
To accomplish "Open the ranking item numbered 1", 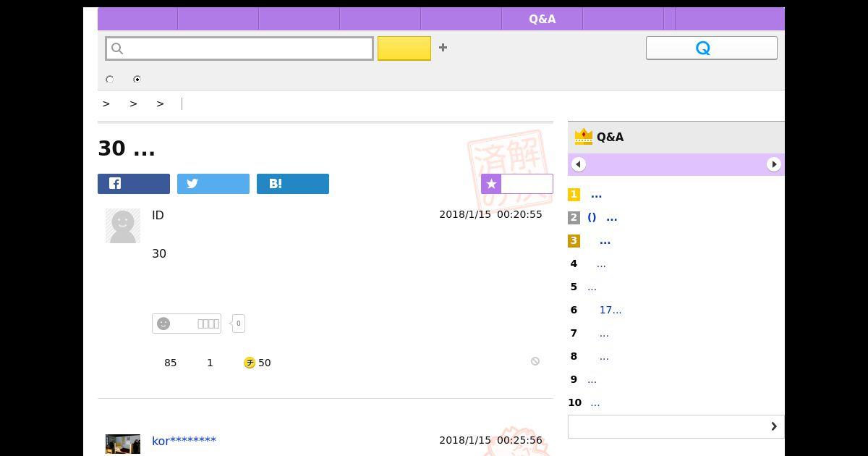I will point(596,195).
